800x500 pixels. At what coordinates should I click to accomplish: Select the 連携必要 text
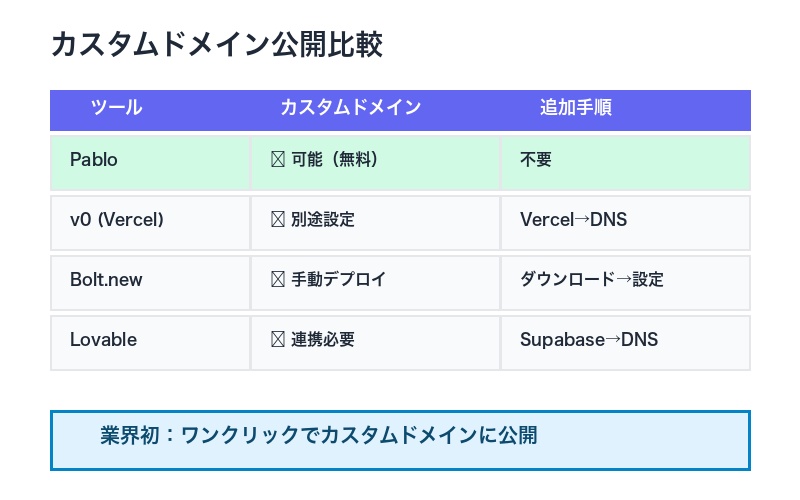click(323, 340)
